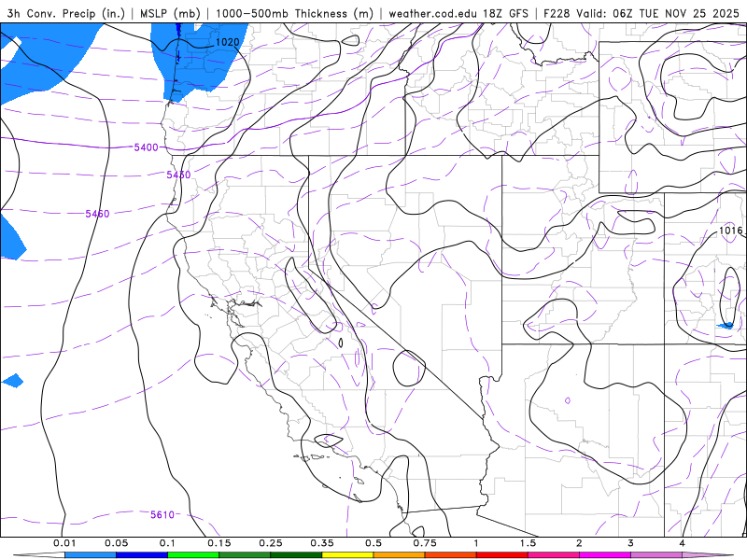Viewport: 747px width, 560px height.
Task: Click the 5460 thickness contour label
Action: coord(97,214)
